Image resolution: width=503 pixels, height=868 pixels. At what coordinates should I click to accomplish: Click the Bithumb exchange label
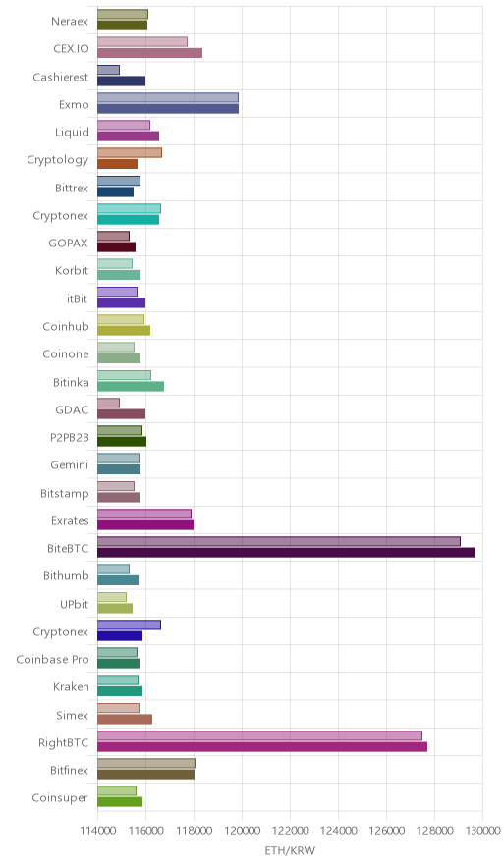(x=66, y=576)
